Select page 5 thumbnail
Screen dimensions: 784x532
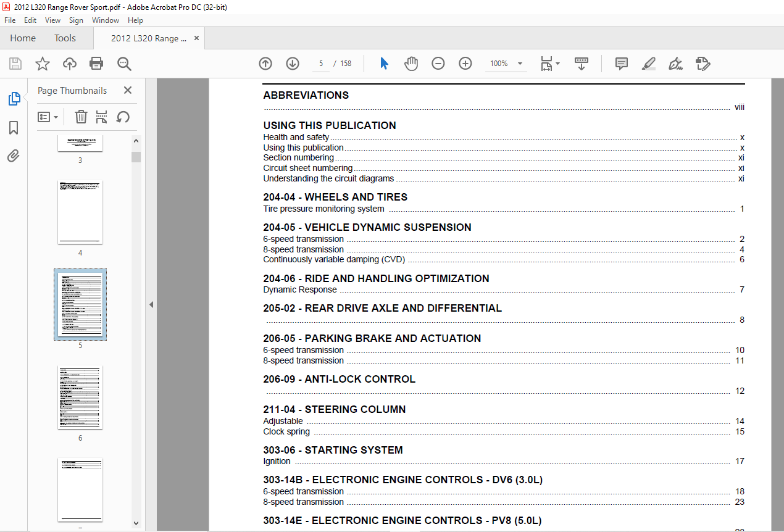click(x=80, y=304)
